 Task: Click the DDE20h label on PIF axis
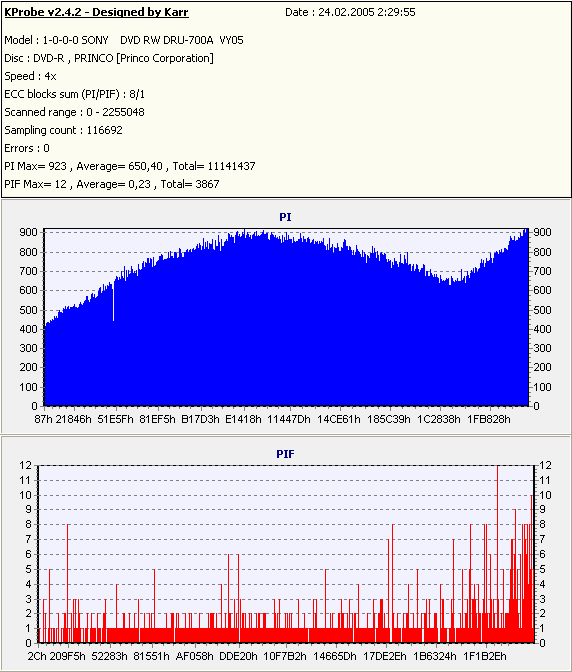coord(238,656)
